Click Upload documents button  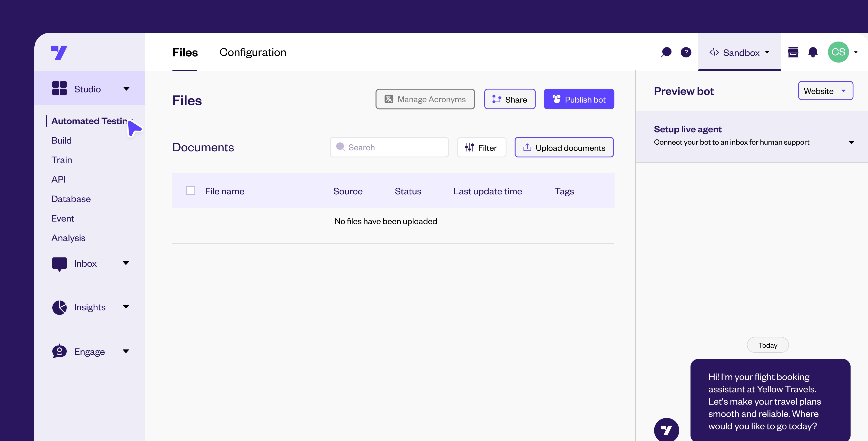pos(564,147)
